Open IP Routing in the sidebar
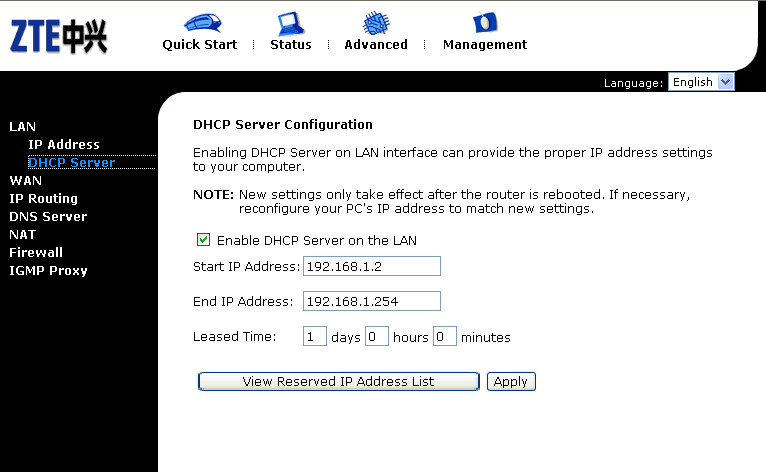766x472 pixels. (43, 199)
